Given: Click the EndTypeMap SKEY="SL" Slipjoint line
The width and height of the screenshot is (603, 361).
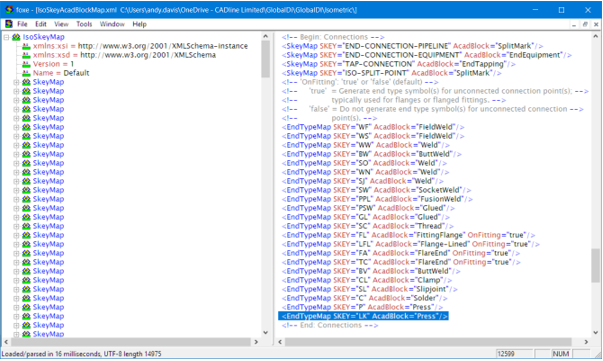Looking at the screenshot, I should pyautogui.click(x=370, y=289).
